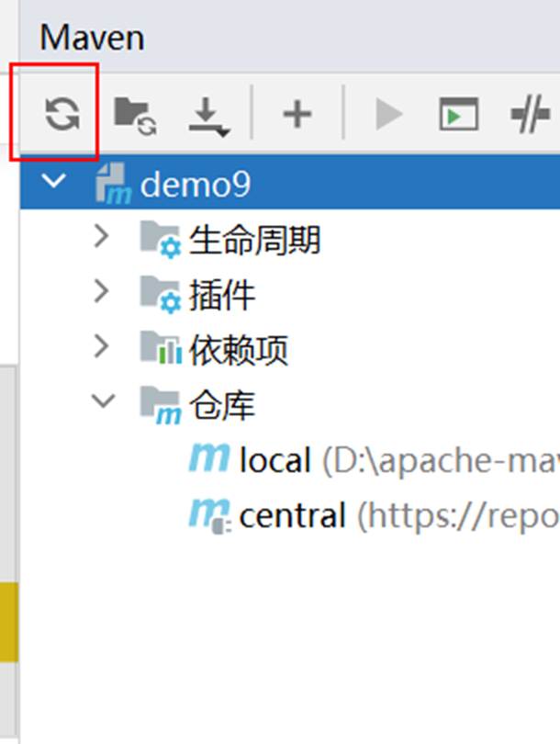560x744 pixels.
Task: Expand the 生命周期 node
Action: click(x=102, y=236)
